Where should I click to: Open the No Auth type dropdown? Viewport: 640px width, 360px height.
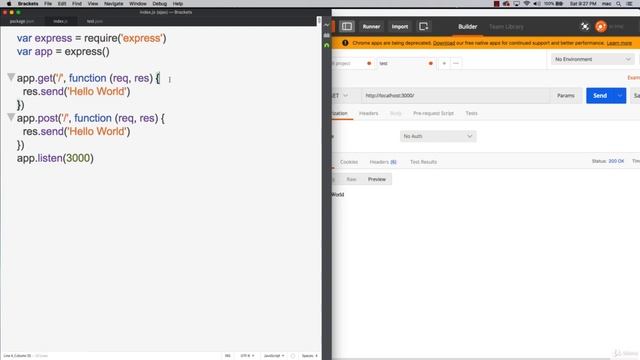tap(438, 136)
